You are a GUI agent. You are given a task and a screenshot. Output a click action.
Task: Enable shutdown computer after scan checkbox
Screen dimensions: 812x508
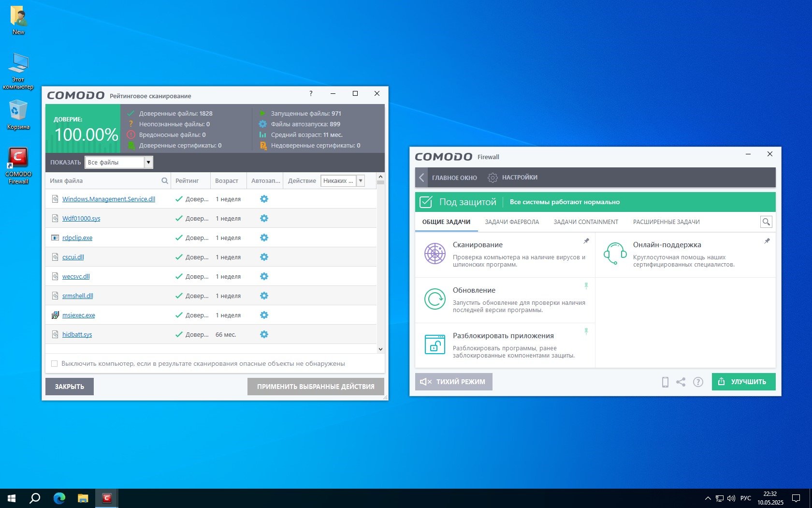54,364
